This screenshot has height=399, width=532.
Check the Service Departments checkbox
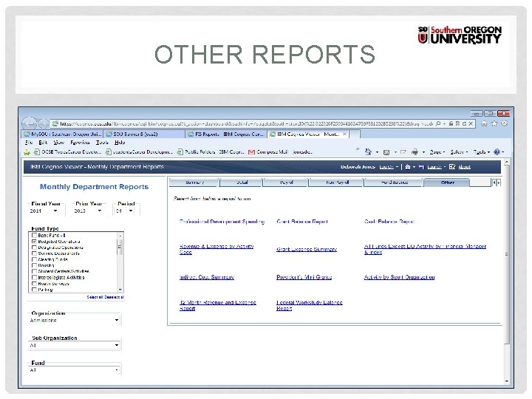pos(34,253)
